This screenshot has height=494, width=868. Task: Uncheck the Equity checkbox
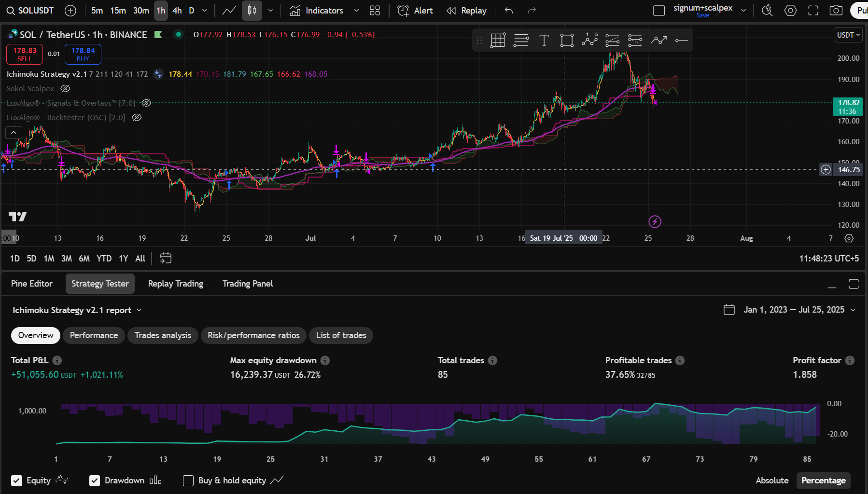(x=17, y=480)
